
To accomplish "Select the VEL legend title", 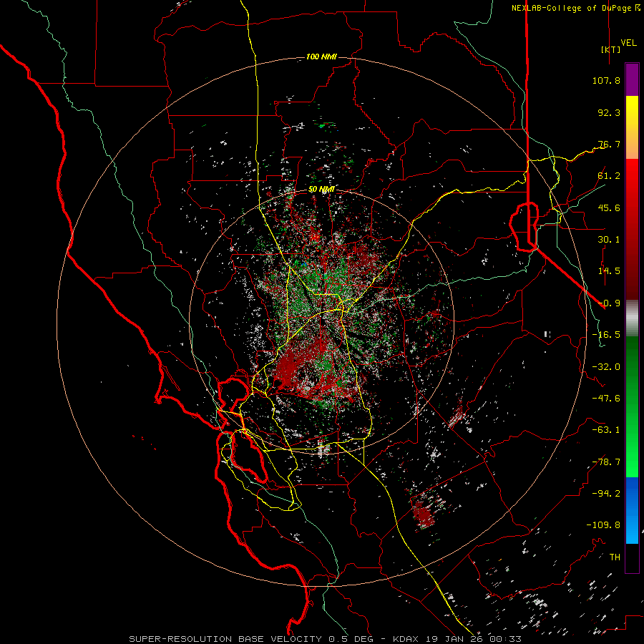I will coord(629,43).
